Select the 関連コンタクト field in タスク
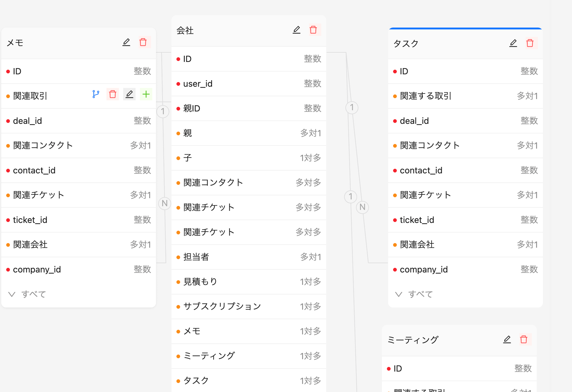This screenshot has height=392, width=572. [x=466, y=146]
